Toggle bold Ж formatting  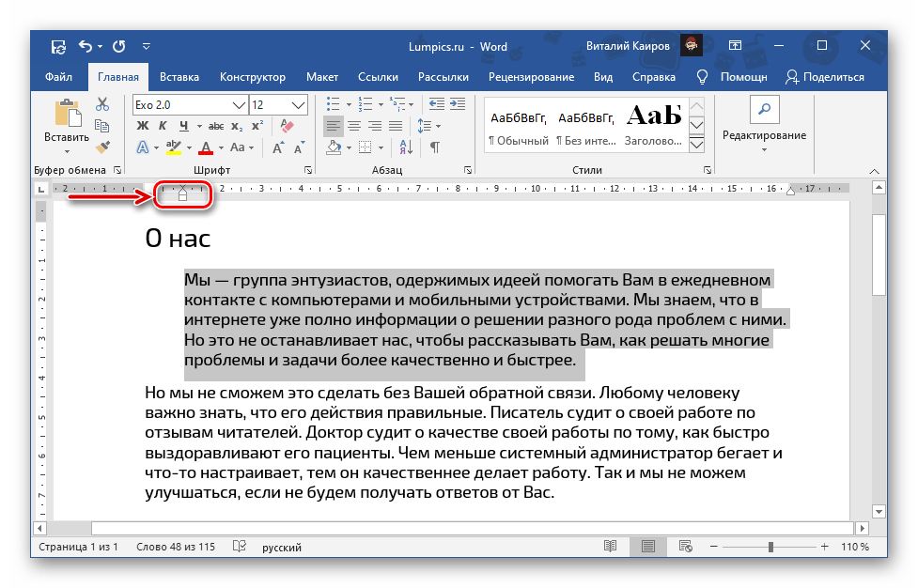click(142, 126)
